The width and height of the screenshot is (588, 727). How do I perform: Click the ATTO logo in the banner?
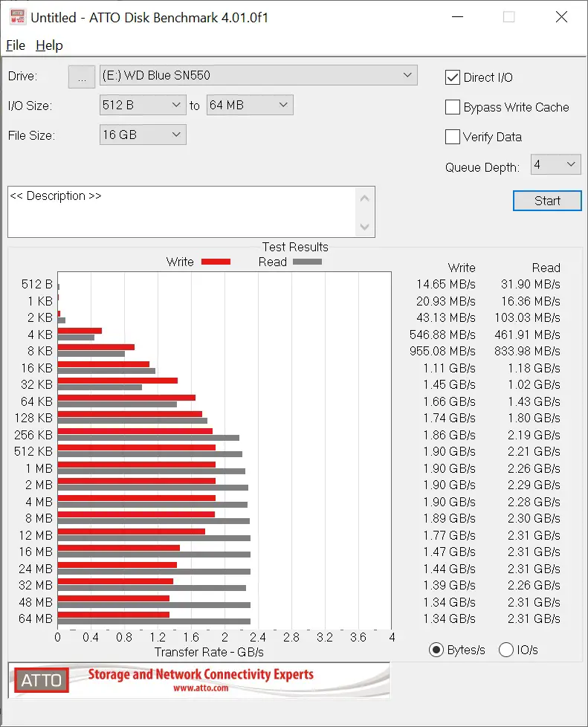(42, 680)
